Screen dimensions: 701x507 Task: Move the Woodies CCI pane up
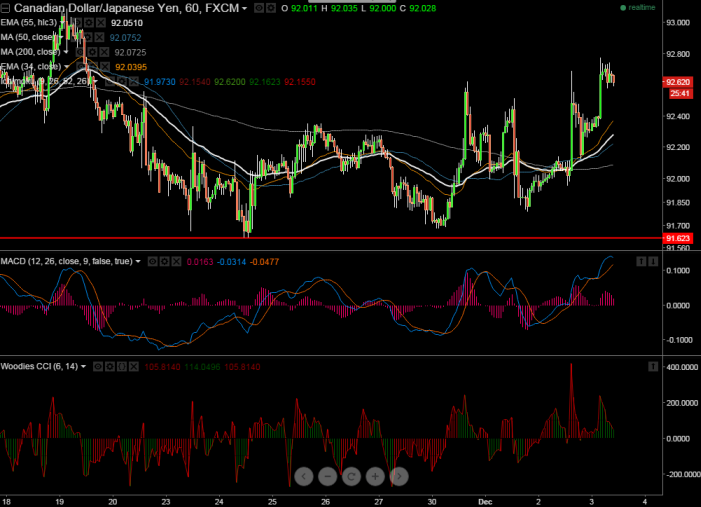click(652, 366)
